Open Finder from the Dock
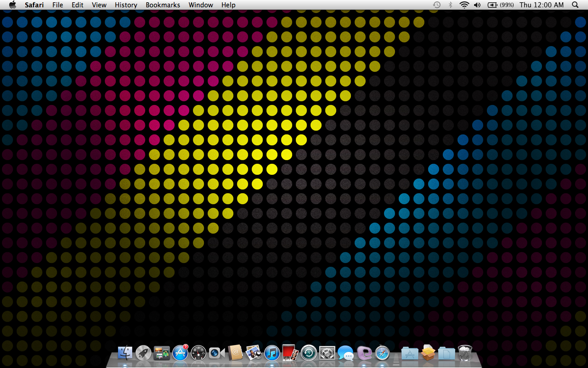Image resolution: width=588 pixels, height=368 pixels. (125, 353)
